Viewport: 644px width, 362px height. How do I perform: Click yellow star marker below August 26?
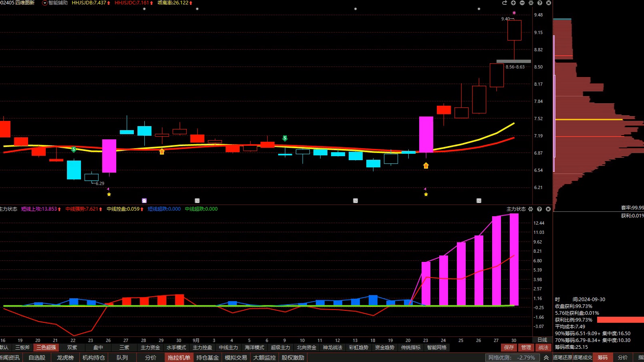[x=109, y=194]
